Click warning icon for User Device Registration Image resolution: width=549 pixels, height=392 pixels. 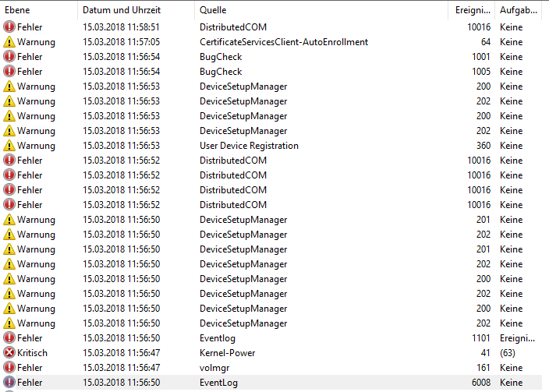9,146
